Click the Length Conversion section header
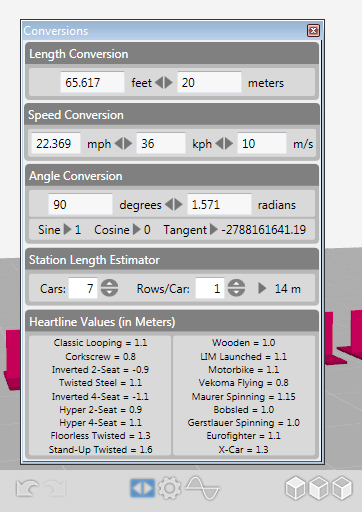362x512 pixels. (172, 54)
